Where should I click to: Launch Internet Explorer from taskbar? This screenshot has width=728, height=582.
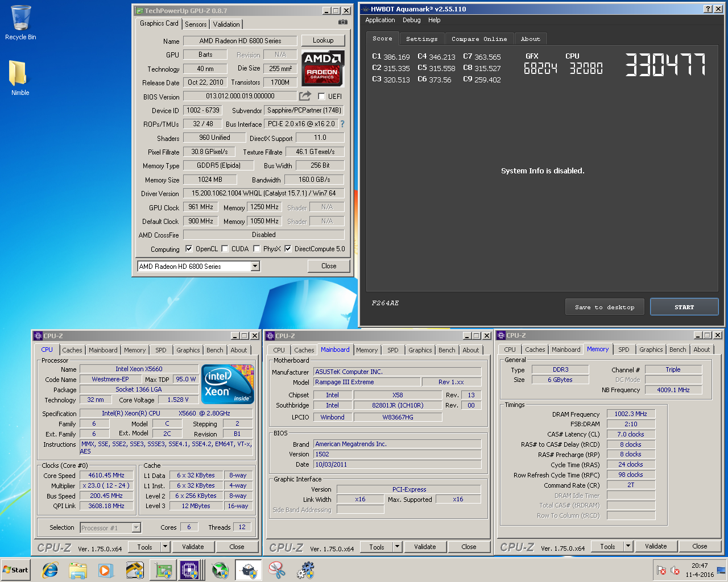(50, 570)
